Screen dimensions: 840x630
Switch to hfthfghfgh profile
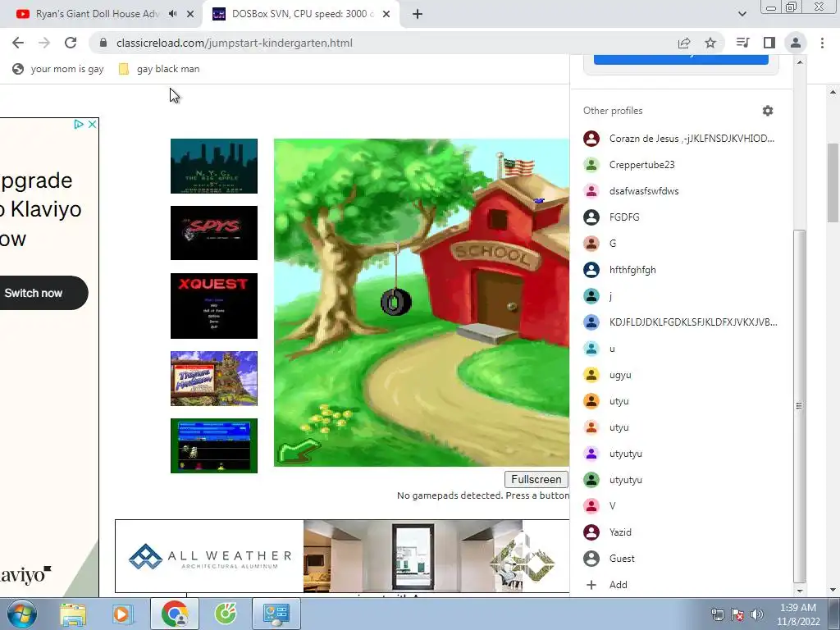tap(681, 269)
